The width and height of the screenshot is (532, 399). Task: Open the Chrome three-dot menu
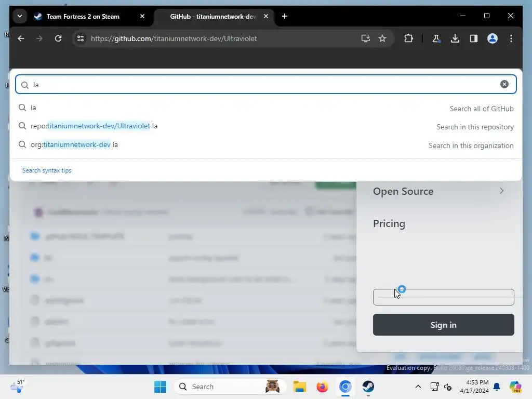point(511,38)
